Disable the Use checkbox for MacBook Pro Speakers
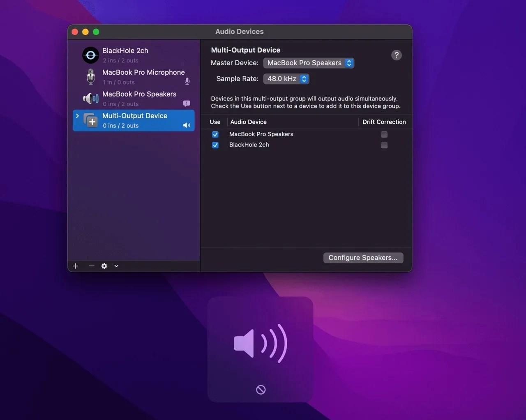 tap(215, 134)
